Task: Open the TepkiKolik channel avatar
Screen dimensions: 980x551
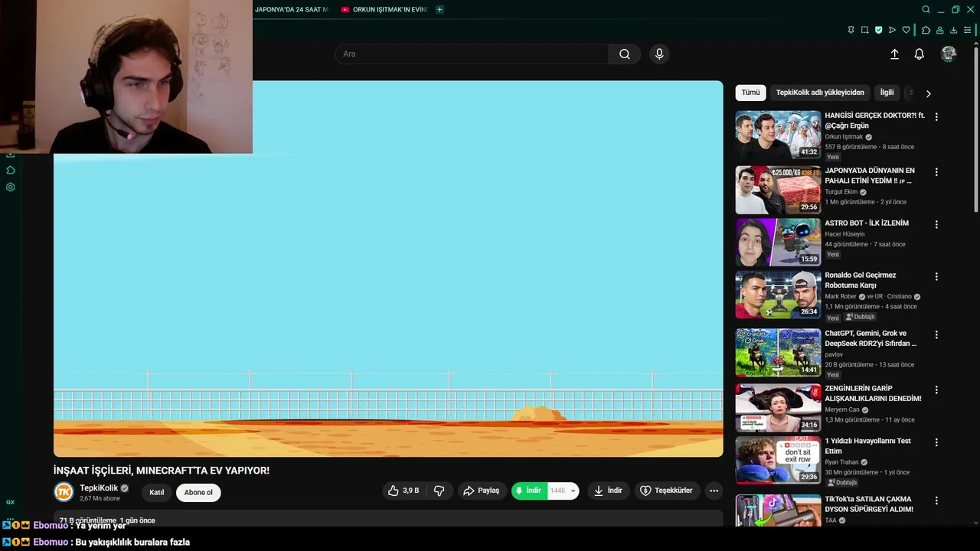Action: click(x=64, y=492)
